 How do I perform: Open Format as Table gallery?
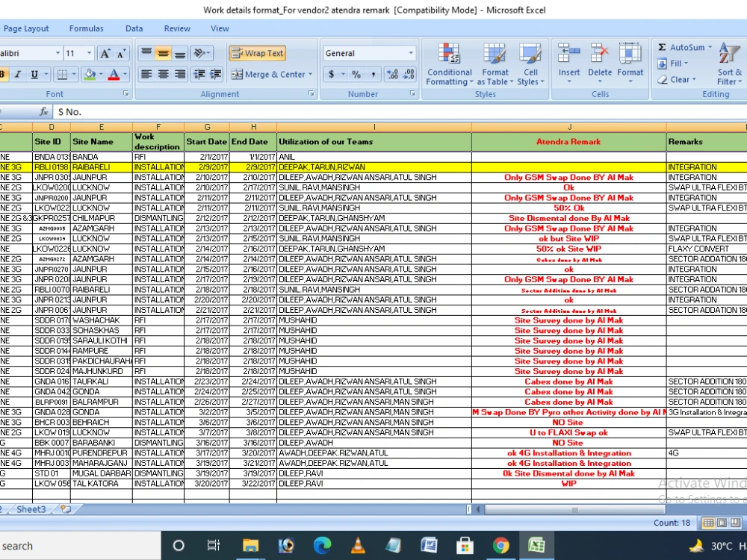[495, 64]
